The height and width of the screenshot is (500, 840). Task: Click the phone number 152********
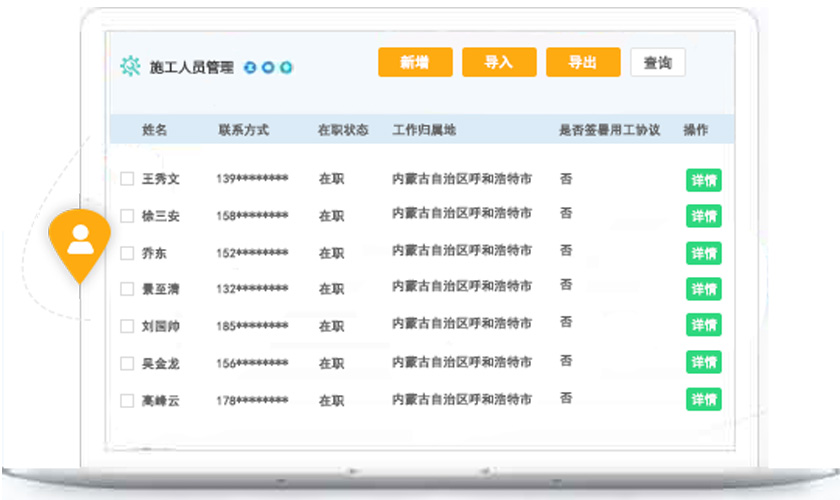[252, 253]
